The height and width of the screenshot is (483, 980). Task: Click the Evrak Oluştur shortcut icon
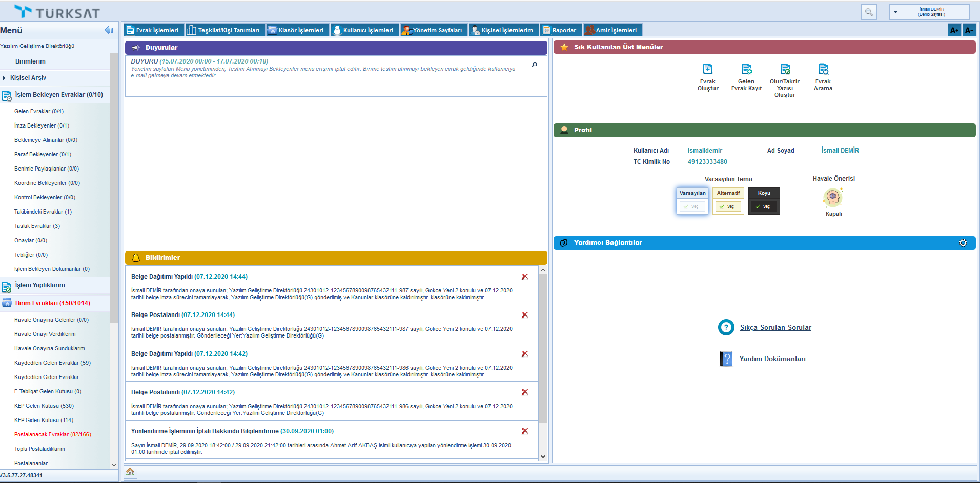pyautogui.click(x=707, y=69)
